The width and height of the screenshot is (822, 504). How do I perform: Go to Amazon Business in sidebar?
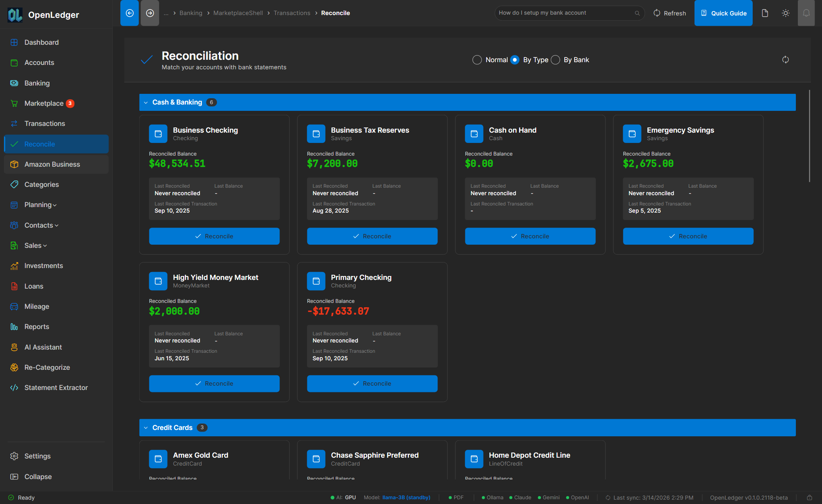click(x=52, y=164)
